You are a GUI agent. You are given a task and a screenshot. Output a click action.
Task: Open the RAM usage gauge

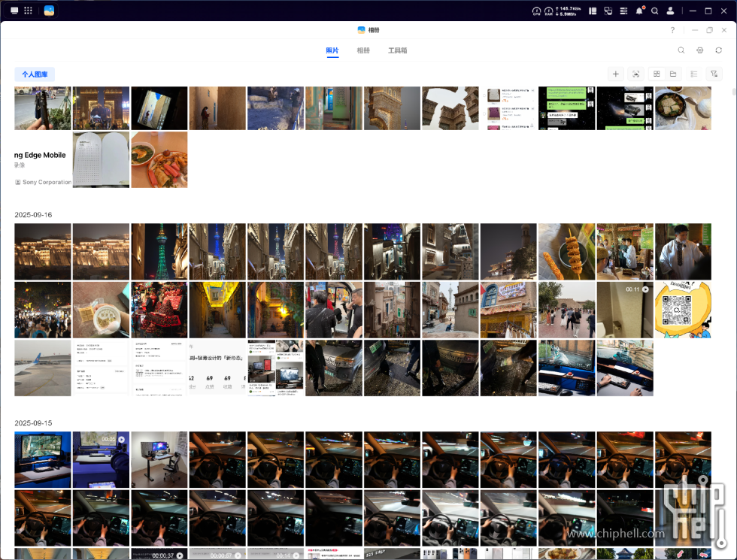(548, 11)
